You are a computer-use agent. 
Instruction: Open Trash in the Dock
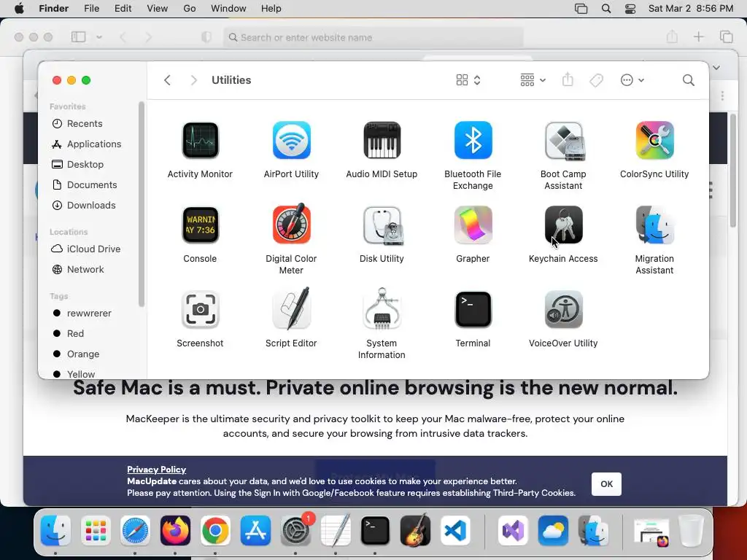pyautogui.click(x=692, y=531)
